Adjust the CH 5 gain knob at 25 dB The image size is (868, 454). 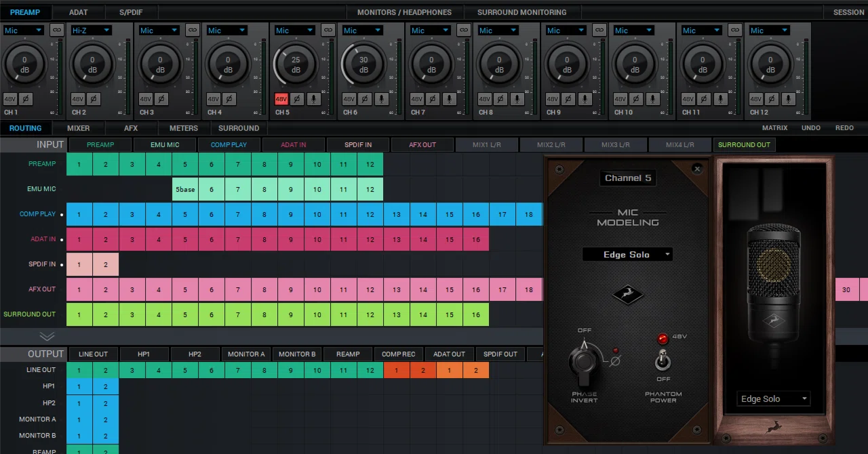point(296,64)
